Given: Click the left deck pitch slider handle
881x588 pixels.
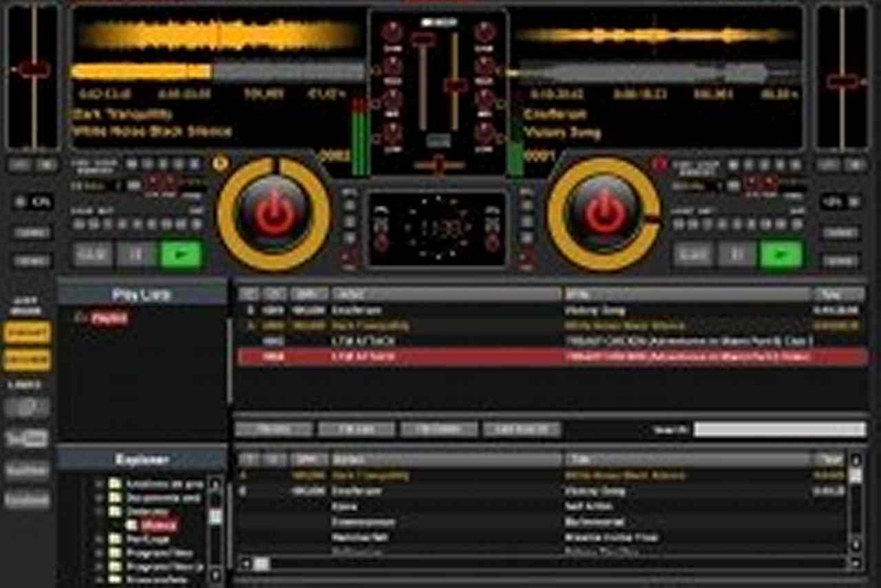Looking at the screenshot, I should coord(32,69).
